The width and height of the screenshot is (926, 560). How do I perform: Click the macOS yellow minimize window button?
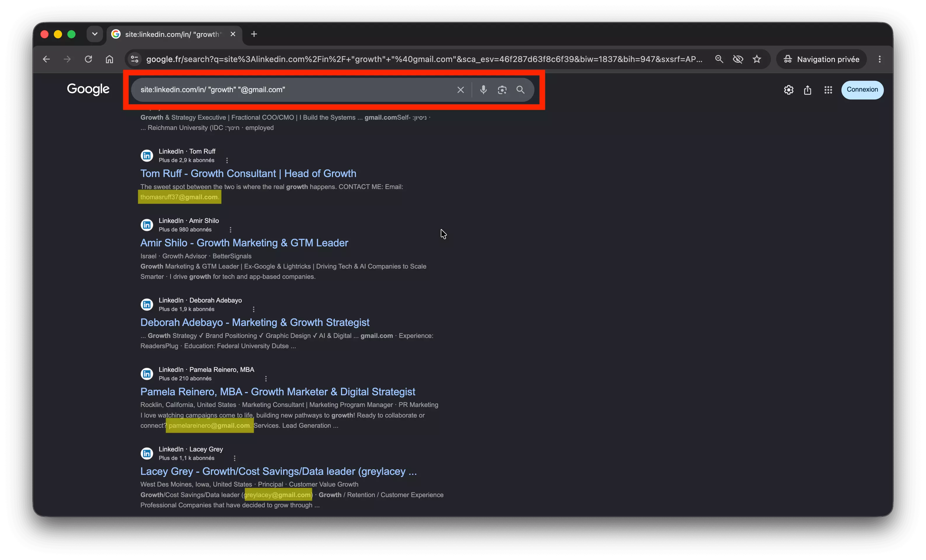pyautogui.click(x=58, y=34)
